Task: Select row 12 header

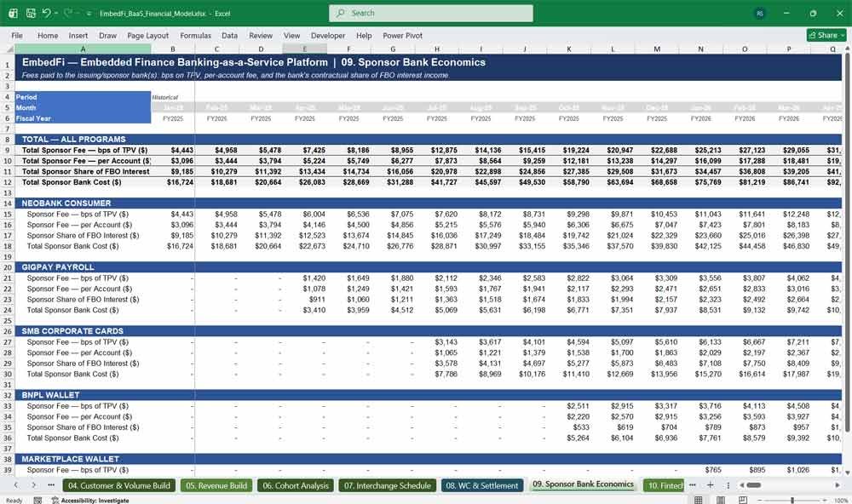Action: point(8,182)
